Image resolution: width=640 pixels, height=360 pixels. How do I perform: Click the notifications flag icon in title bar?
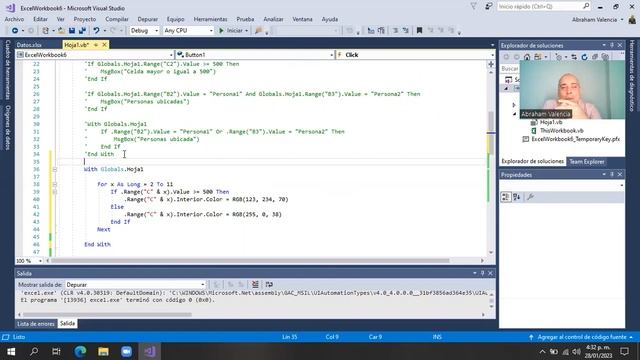473,7
